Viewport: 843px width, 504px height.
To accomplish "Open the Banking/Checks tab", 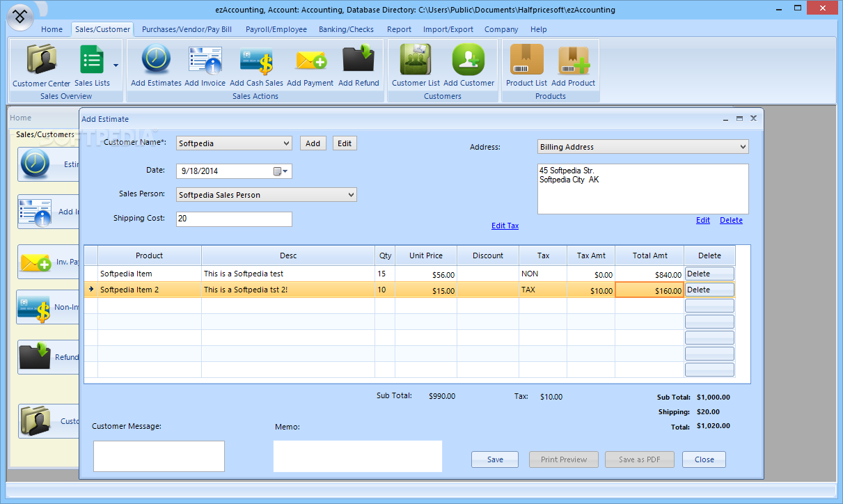I will pyautogui.click(x=346, y=29).
